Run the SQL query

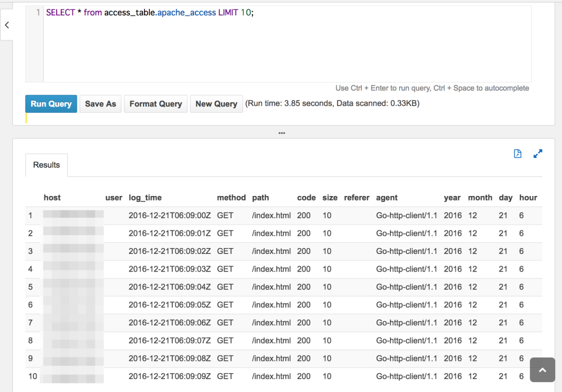click(51, 104)
